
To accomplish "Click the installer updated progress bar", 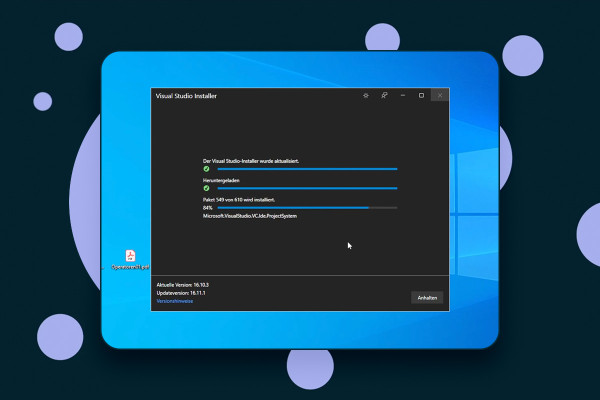I will coord(307,169).
